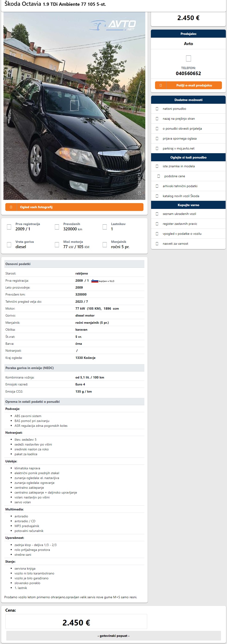Screen dimensions: 227x644
Task: Click the 'Vrsta goriva' summary icon
Action: [9, 244]
